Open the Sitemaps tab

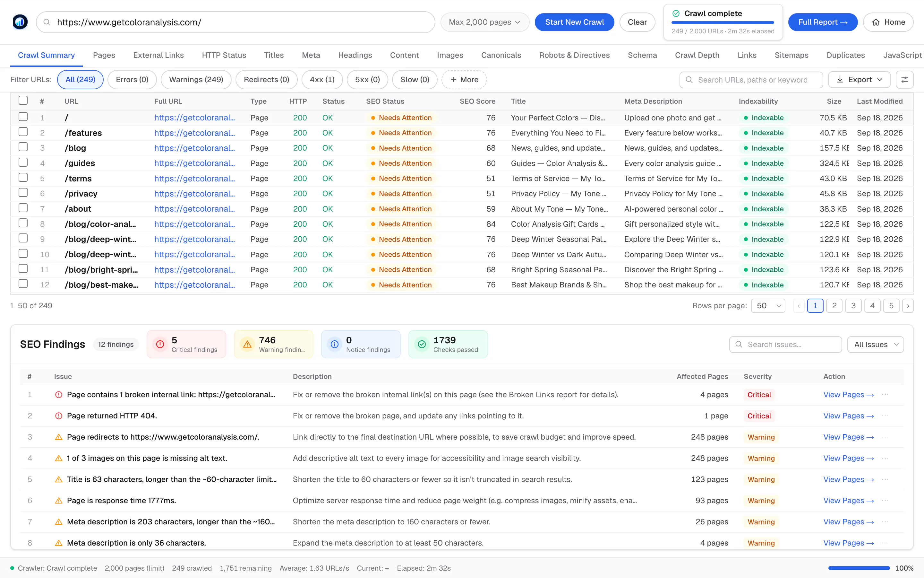coord(791,55)
